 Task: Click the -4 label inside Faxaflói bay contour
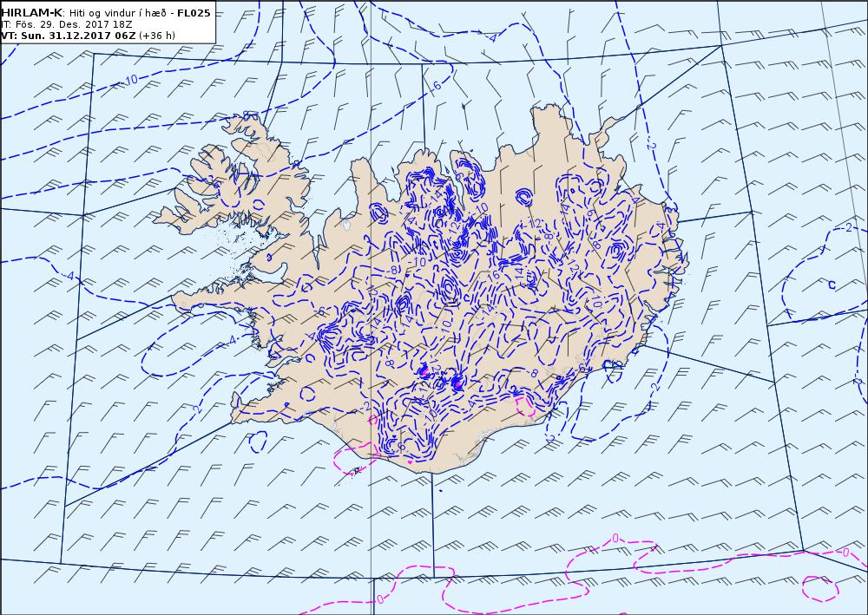231,339
